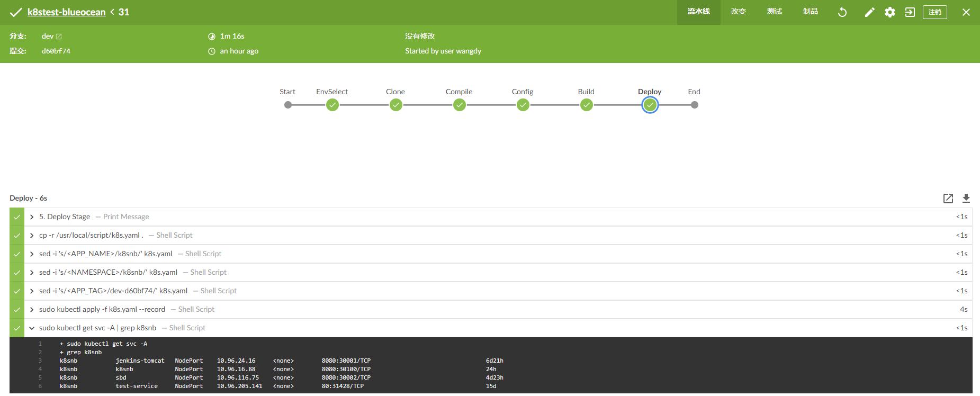Click the success checkmark next to run title

coord(16,12)
